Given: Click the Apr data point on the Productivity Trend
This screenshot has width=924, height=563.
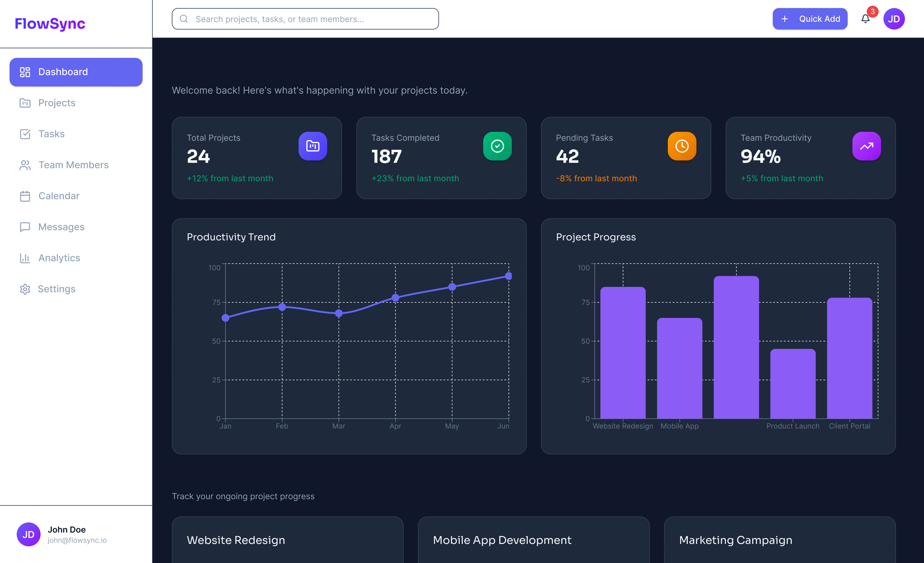Looking at the screenshot, I should click(x=395, y=298).
